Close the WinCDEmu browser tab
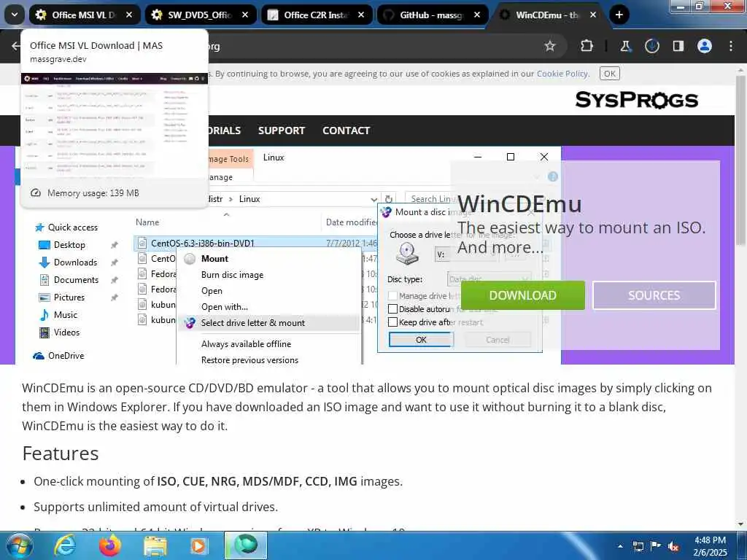This screenshot has height=560, width=747. [x=592, y=15]
